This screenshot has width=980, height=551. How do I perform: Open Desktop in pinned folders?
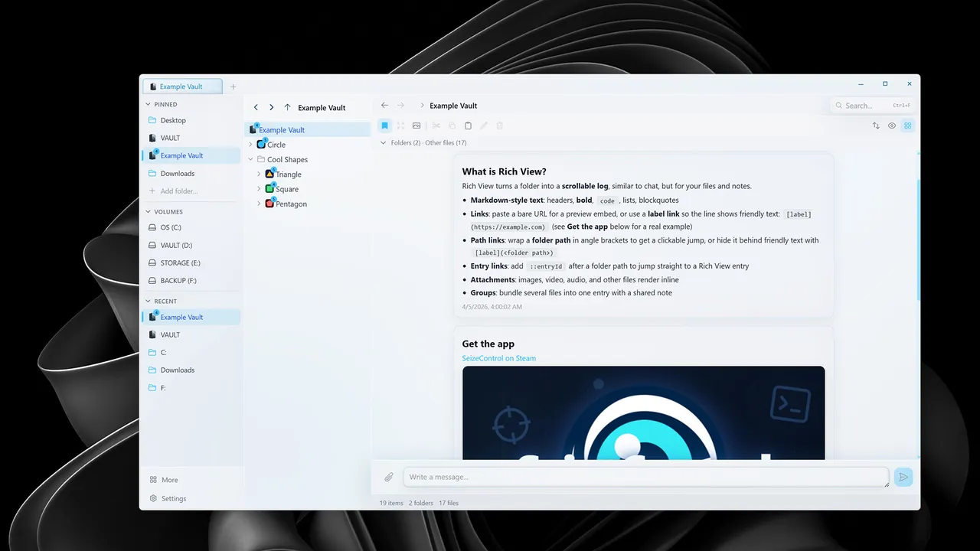[x=191, y=120]
